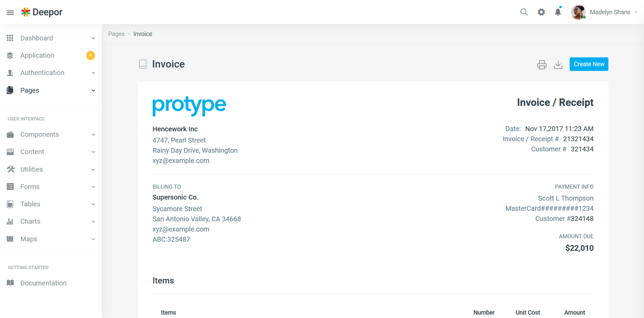Image resolution: width=644 pixels, height=318 pixels.
Task: Click the Tables sidebar icon
Action: click(10, 204)
